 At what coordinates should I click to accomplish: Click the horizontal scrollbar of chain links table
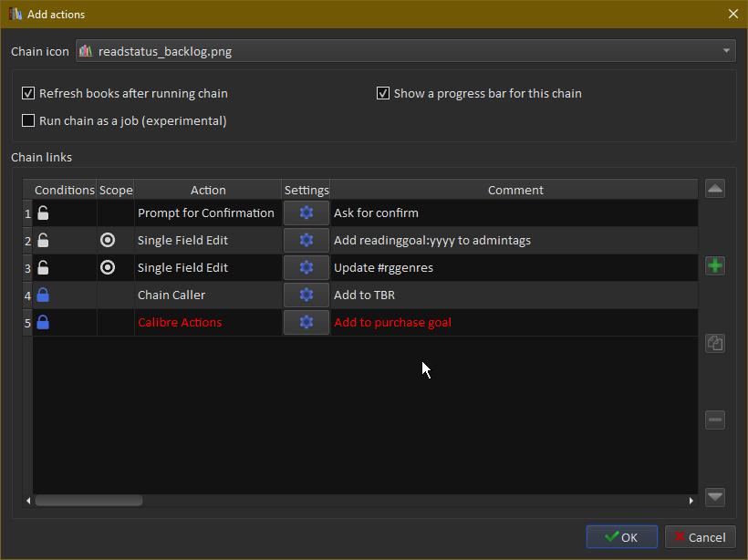[x=88, y=501]
